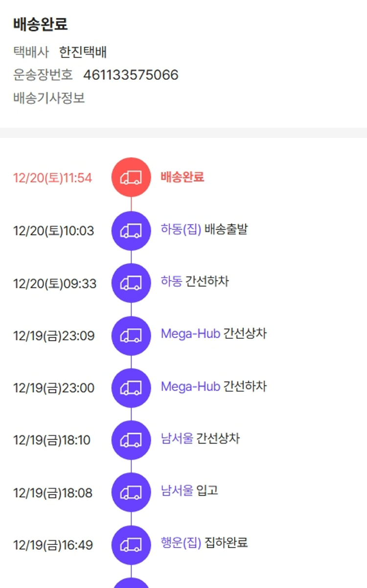
Task: Click the 12/20(토)11:54 delivery timestamp
Action: (x=52, y=178)
